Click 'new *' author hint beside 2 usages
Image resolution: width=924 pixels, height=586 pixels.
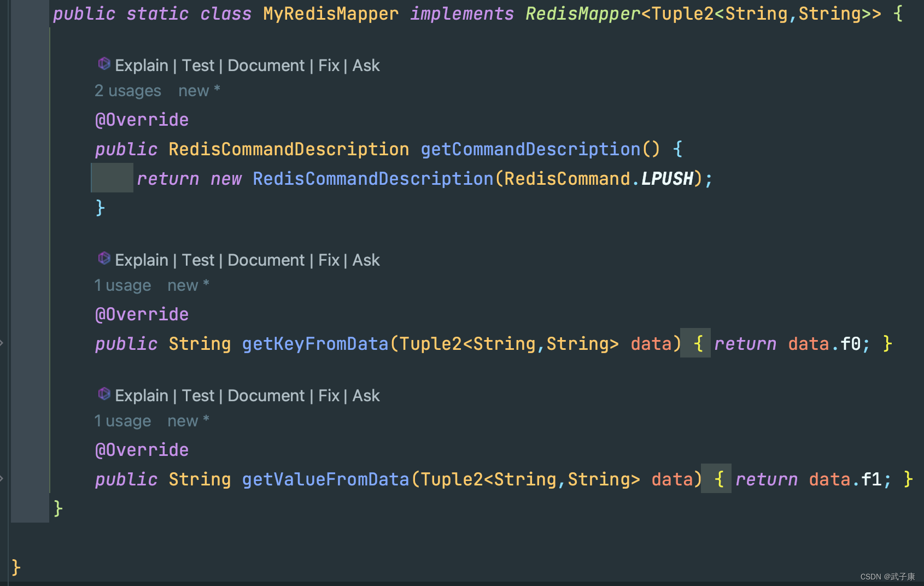point(199,91)
